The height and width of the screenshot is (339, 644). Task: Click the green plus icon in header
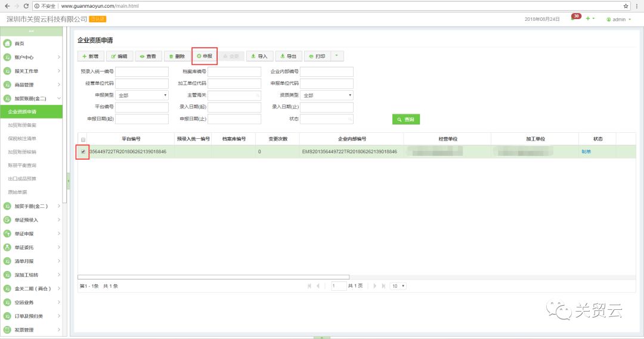(588, 18)
